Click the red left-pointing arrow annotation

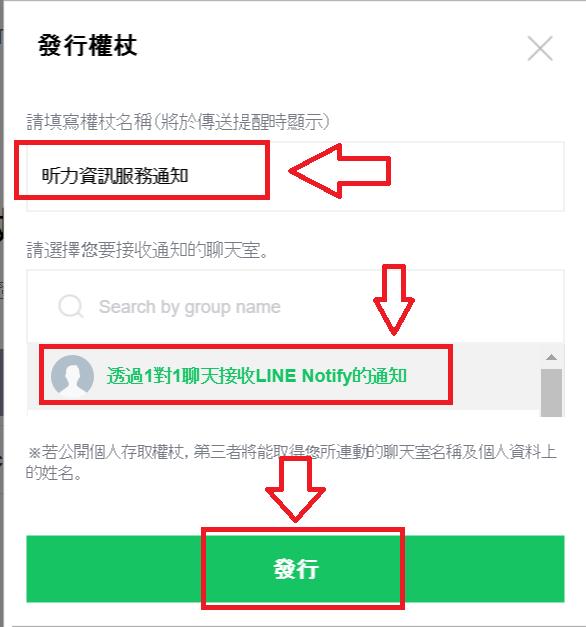tap(340, 171)
